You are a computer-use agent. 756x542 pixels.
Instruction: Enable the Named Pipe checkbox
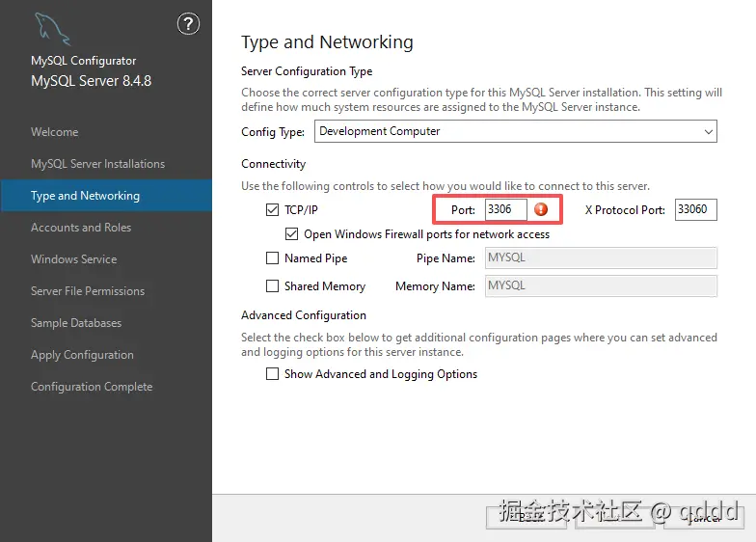[272, 258]
